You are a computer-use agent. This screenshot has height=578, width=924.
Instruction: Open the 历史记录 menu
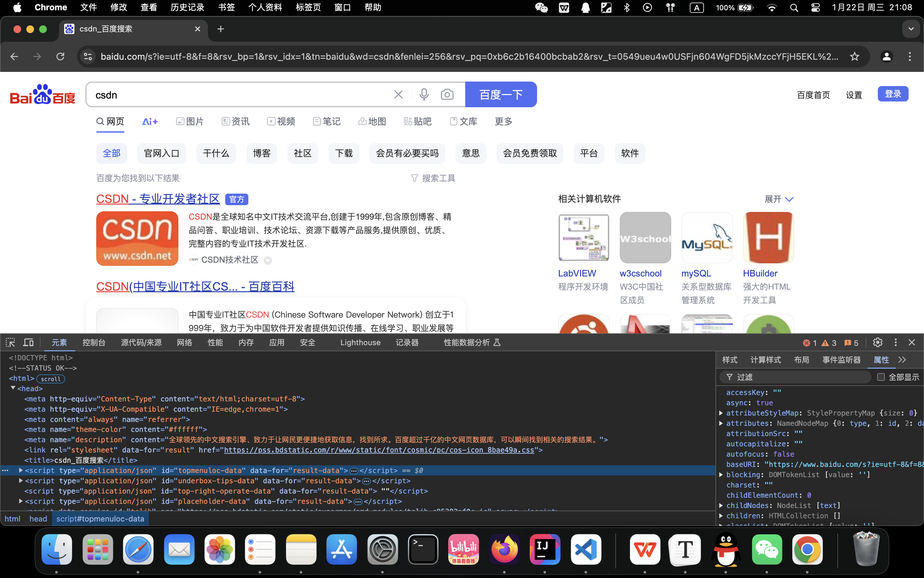click(x=187, y=8)
